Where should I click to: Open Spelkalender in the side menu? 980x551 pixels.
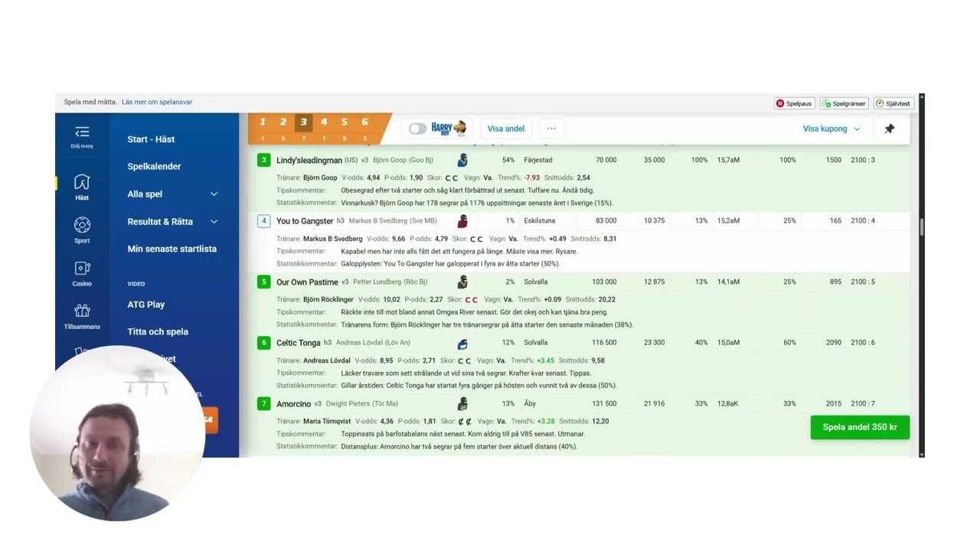(154, 167)
